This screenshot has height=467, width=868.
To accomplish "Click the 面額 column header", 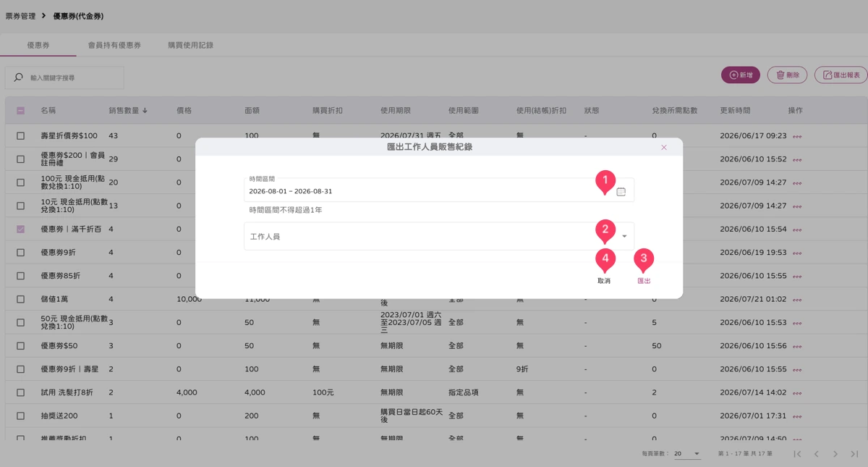I will [x=252, y=111].
